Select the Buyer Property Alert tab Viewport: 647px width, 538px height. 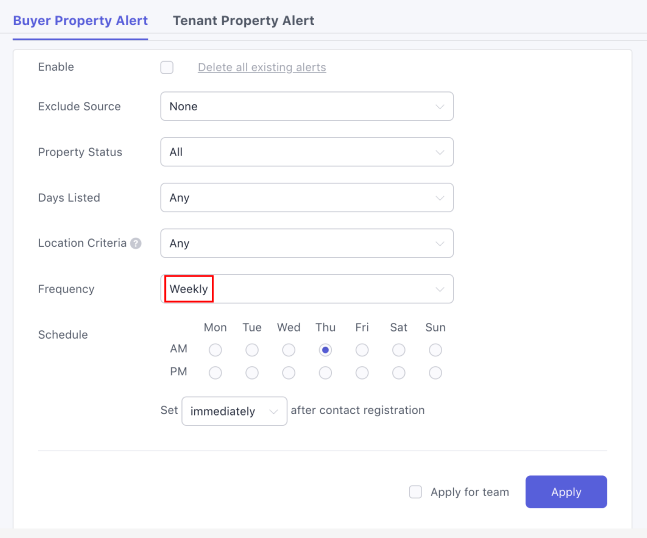[80, 20]
